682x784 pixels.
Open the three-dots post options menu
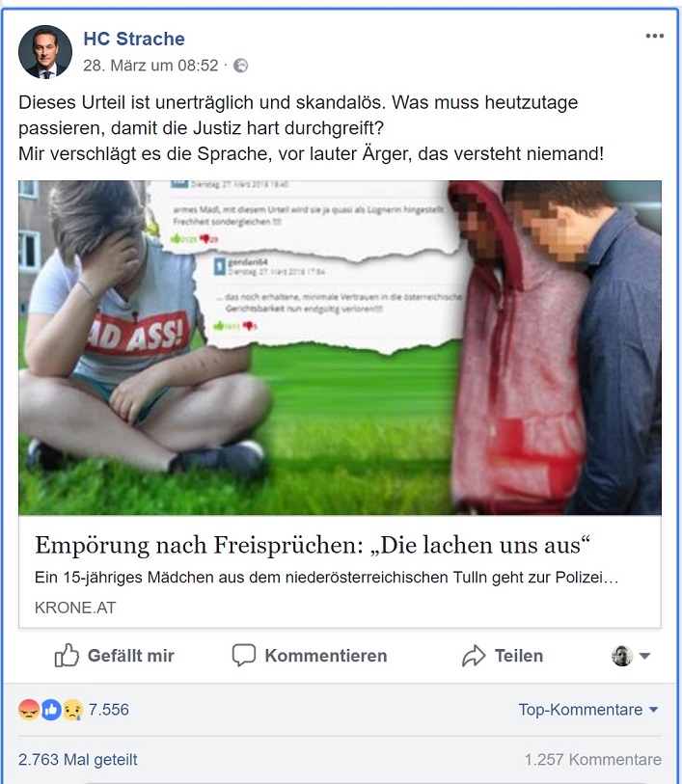point(654,36)
